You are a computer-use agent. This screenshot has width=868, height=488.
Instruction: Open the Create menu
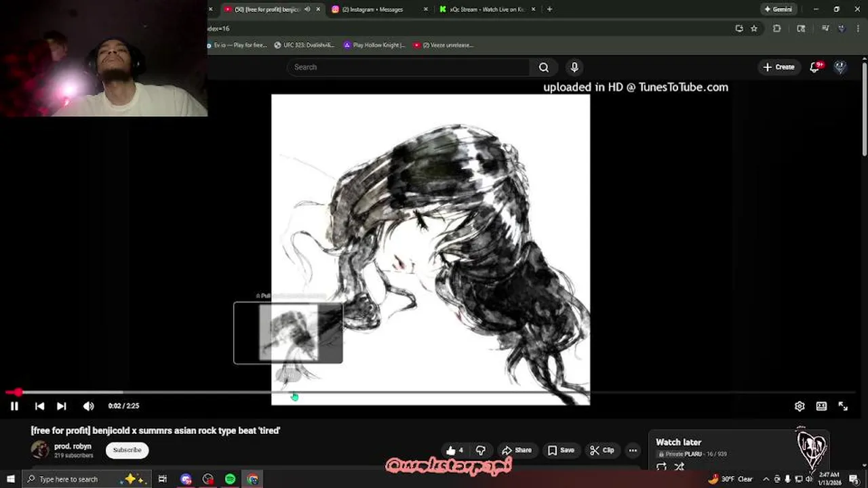778,67
